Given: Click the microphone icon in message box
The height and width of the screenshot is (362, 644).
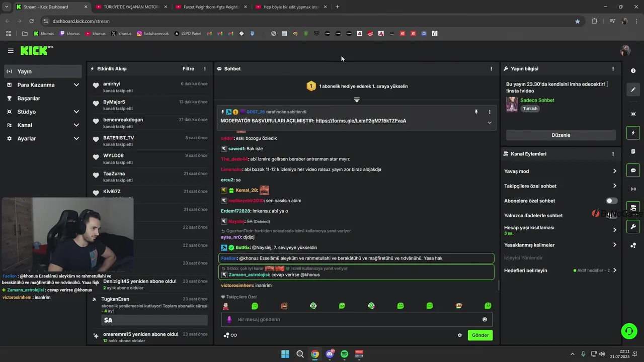Looking at the screenshot, I should (229, 319).
